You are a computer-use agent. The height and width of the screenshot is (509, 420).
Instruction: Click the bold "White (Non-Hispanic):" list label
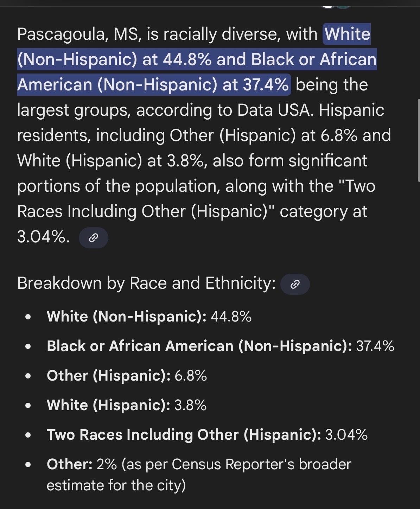(127, 317)
